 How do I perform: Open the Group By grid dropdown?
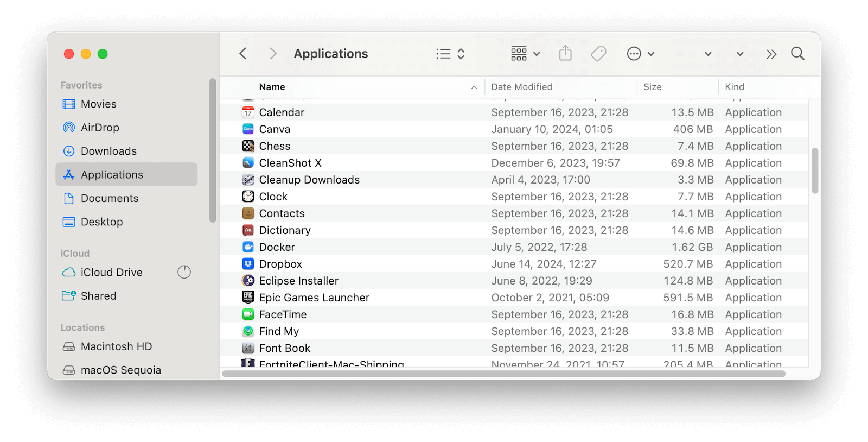pos(526,54)
